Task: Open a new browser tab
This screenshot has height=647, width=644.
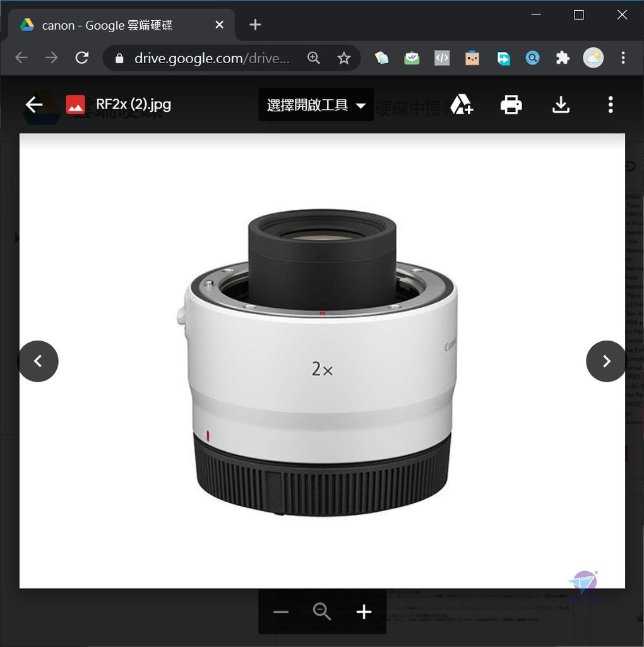Action: 255,25
